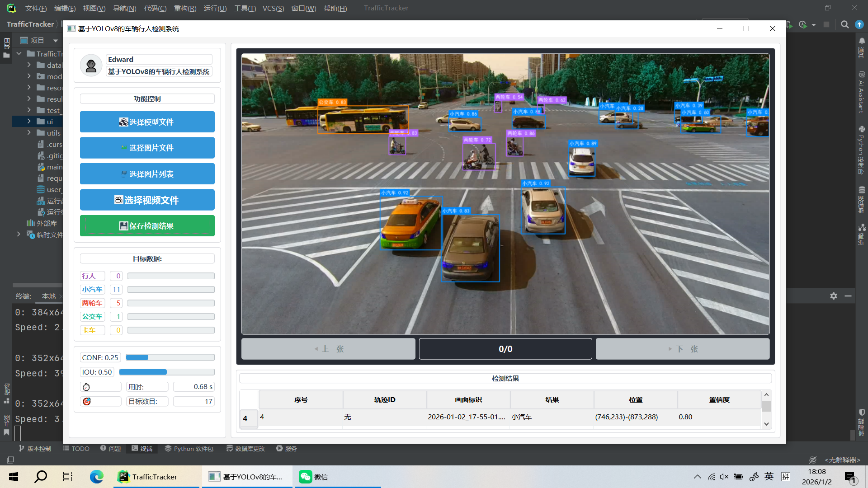
Task: Open the 项目 view dropdown arrow
Action: pyautogui.click(x=56, y=41)
